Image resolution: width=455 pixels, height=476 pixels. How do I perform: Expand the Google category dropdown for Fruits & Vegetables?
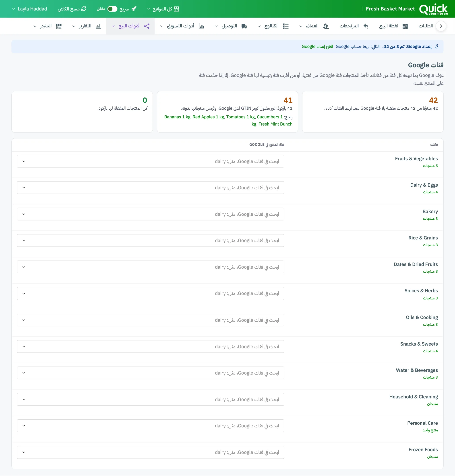[x=24, y=161]
